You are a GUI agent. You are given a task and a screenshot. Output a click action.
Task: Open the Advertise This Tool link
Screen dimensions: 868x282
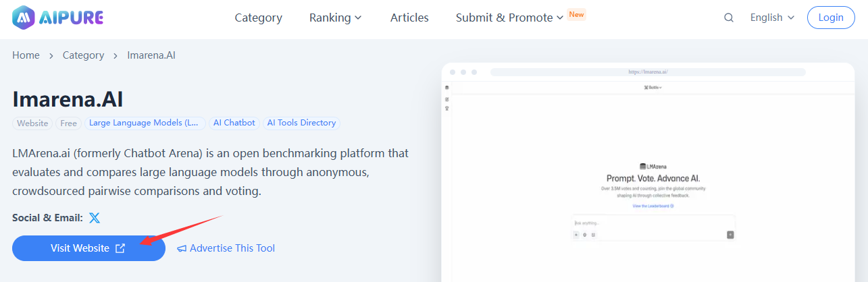(x=226, y=248)
